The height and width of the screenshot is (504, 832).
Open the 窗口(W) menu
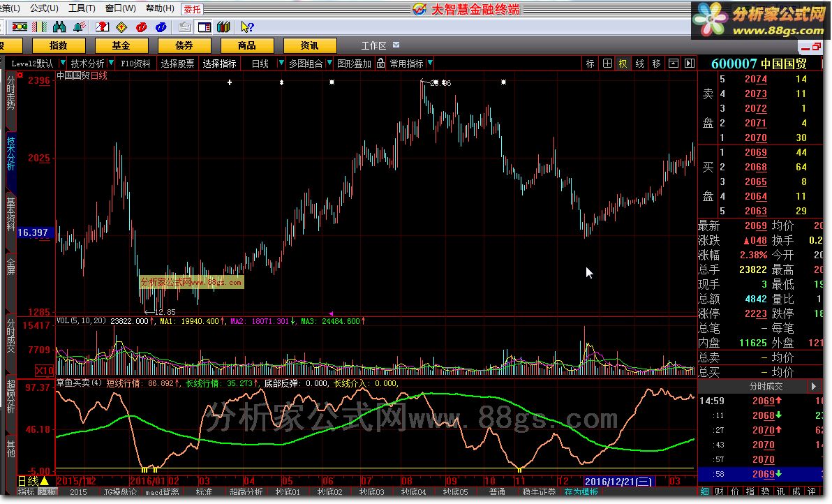pos(121,8)
